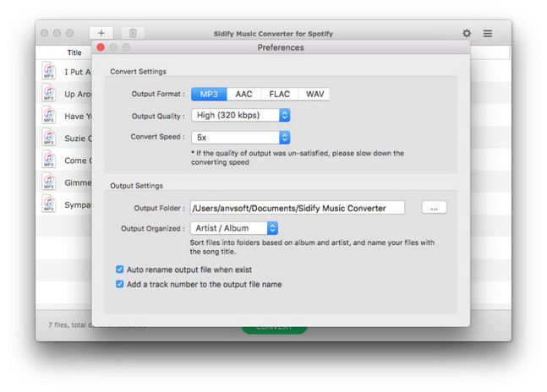The height and width of the screenshot is (392, 547).
Task: Close the Preferences window
Action: (101, 47)
